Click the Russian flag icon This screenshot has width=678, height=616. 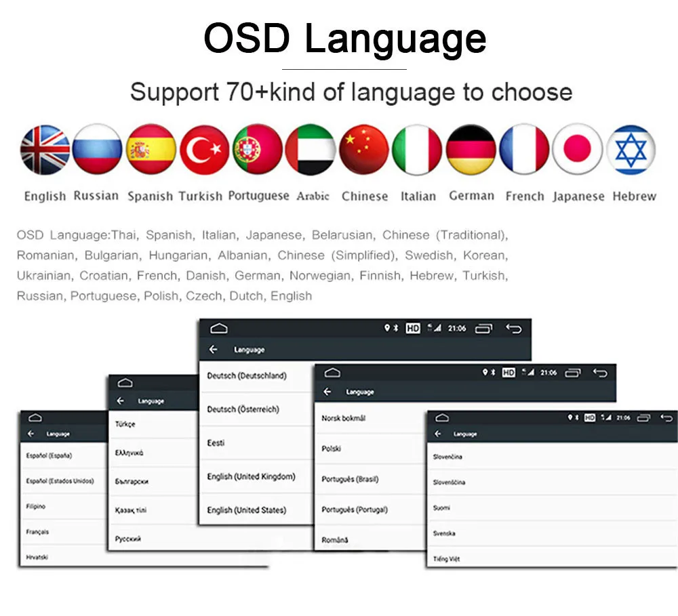tap(97, 149)
